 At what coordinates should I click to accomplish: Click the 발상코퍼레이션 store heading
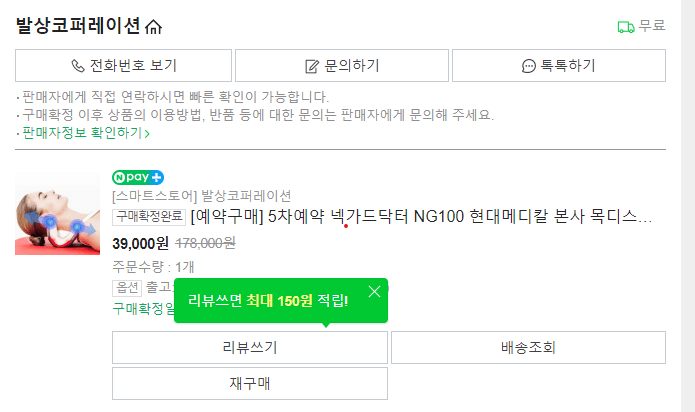[x=78, y=26]
